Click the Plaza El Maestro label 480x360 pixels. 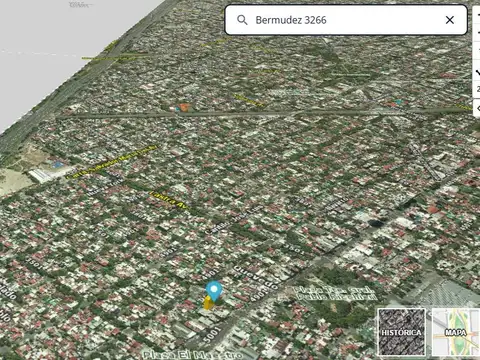192,355
